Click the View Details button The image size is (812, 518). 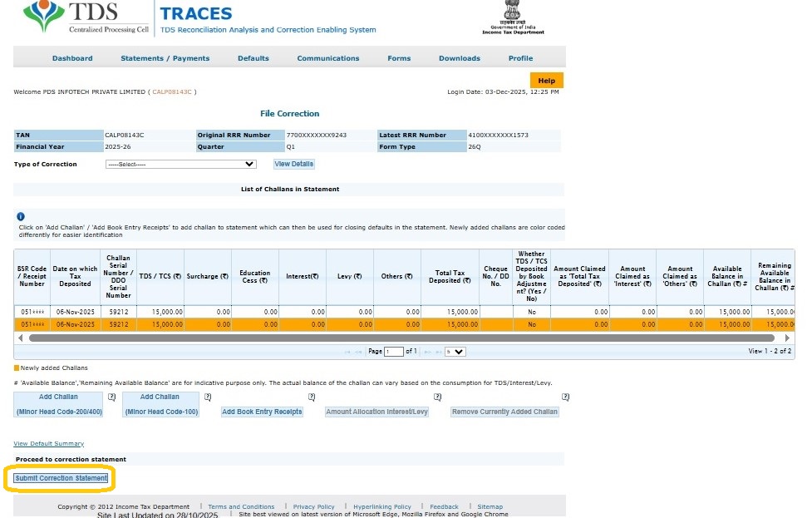(294, 165)
